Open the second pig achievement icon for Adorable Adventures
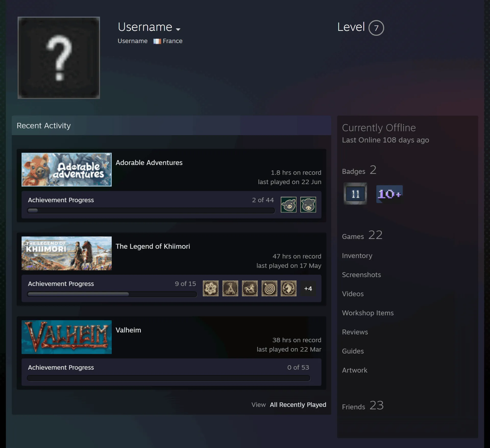 coord(308,204)
